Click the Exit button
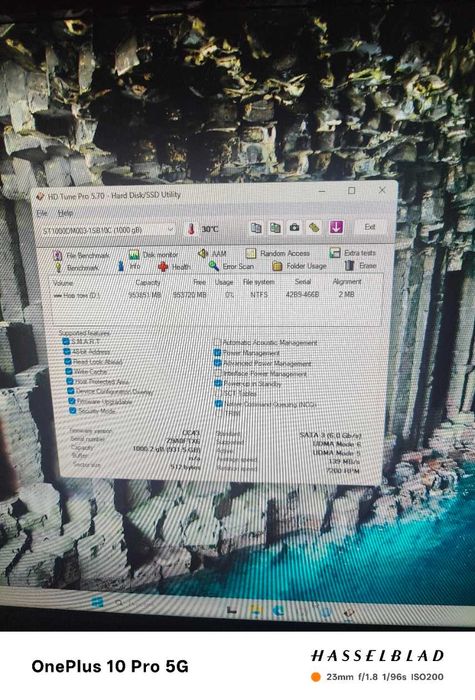This screenshot has width=475, height=700. pyautogui.click(x=370, y=227)
